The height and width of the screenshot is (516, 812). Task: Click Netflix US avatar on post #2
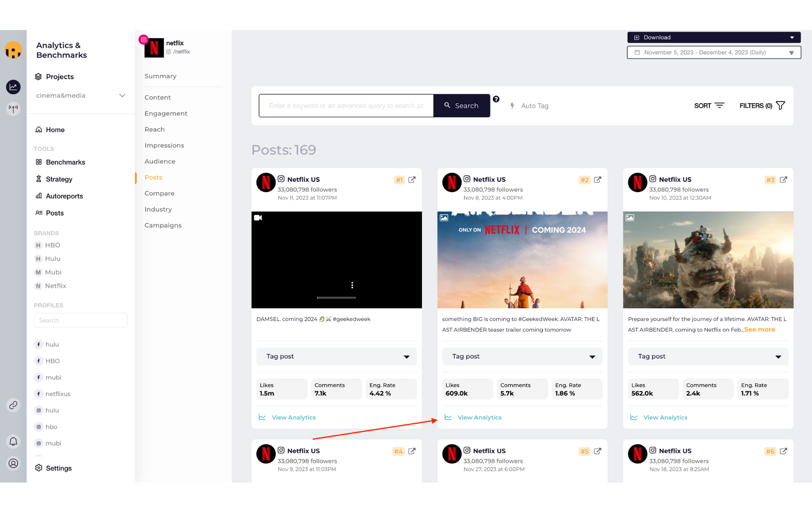pyautogui.click(x=452, y=182)
